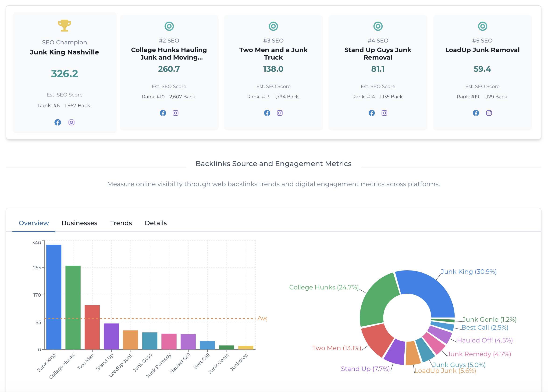
Task: Click the Junk Guys (5.0%) label
Action: [459, 365]
